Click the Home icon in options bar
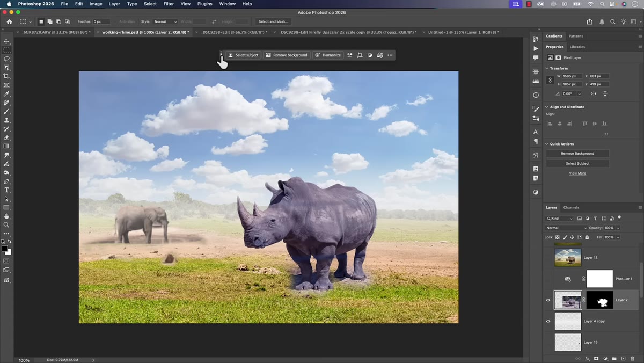This screenshot has height=363, width=644. 9,21
